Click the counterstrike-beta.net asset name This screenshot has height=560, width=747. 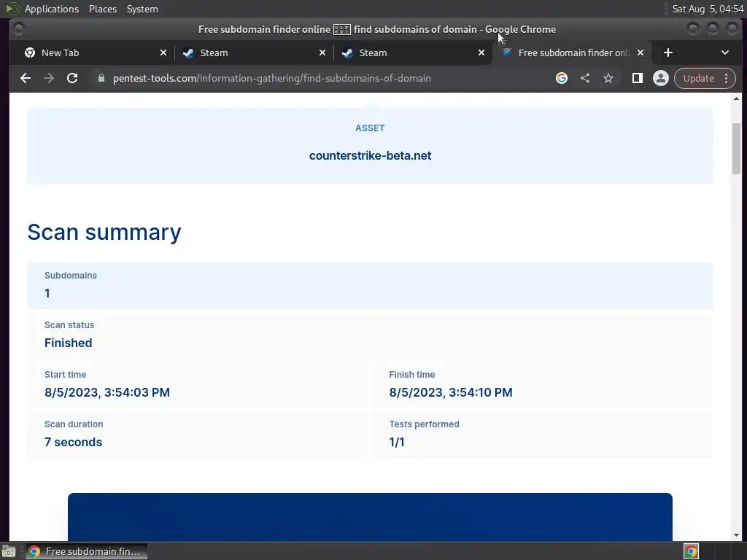[370, 156]
